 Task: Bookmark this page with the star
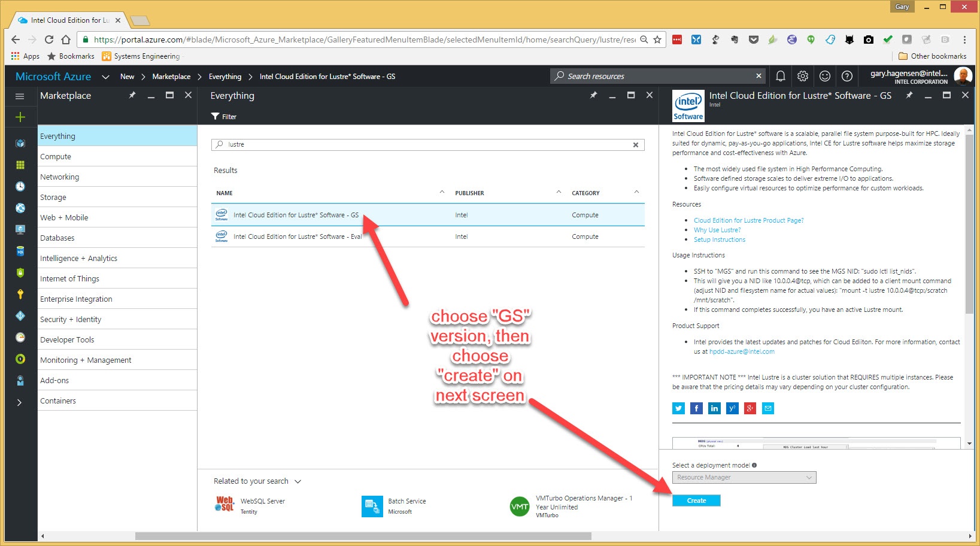click(657, 40)
